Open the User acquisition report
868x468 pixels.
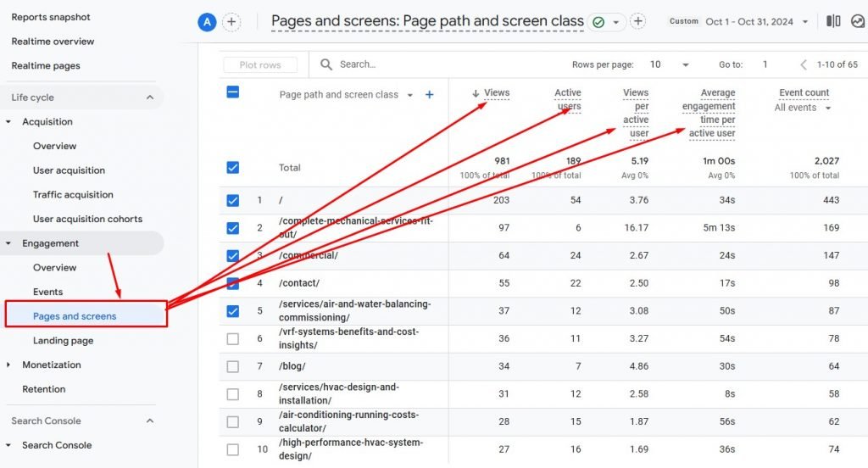click(x=69, y=170)
